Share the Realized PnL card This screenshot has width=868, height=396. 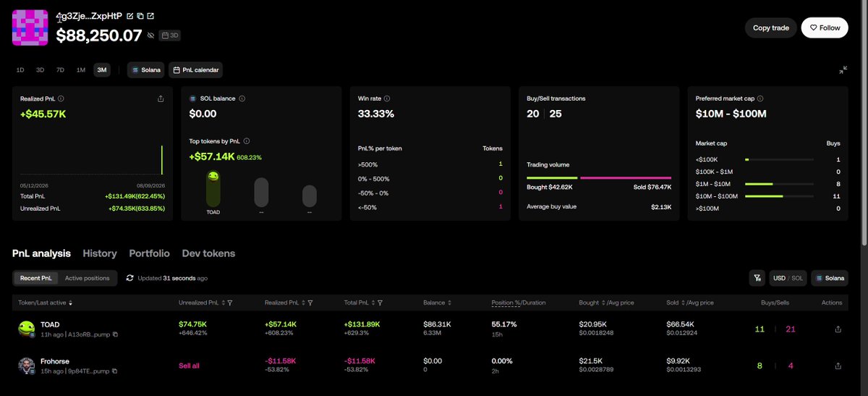click(161, 98)
